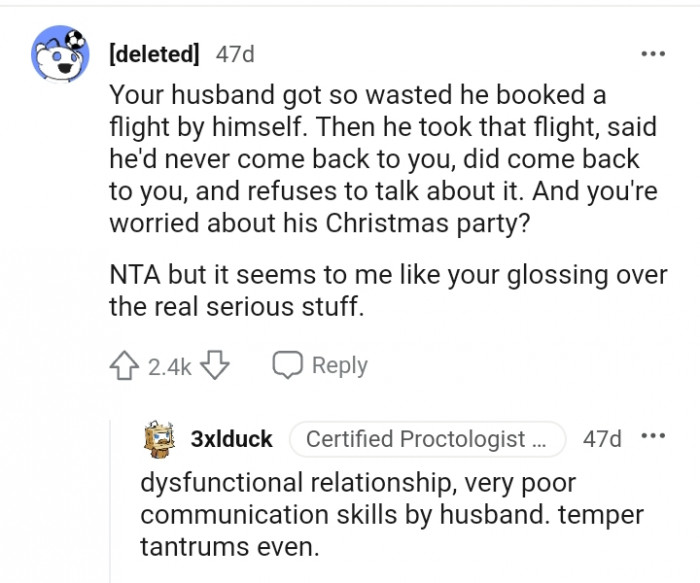Click the 47d timestamp on top comment

235,53
